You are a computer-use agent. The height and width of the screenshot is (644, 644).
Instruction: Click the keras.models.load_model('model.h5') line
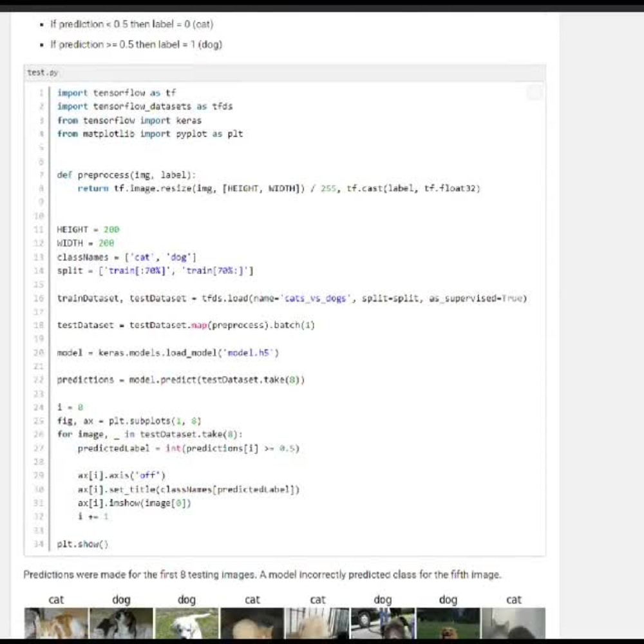(x=168, y=353)
